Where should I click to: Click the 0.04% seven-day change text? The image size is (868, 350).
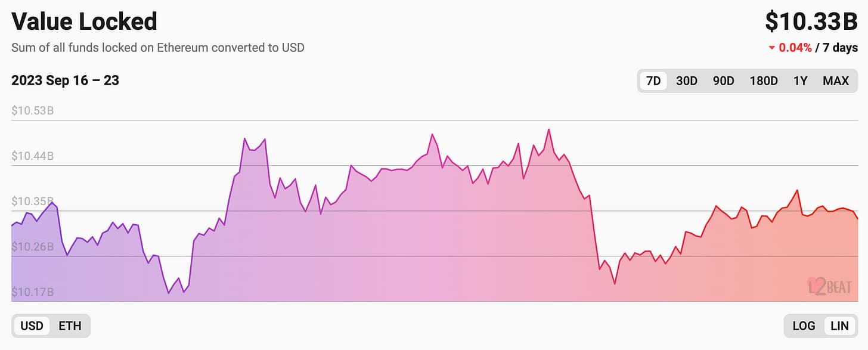(795, 48)
